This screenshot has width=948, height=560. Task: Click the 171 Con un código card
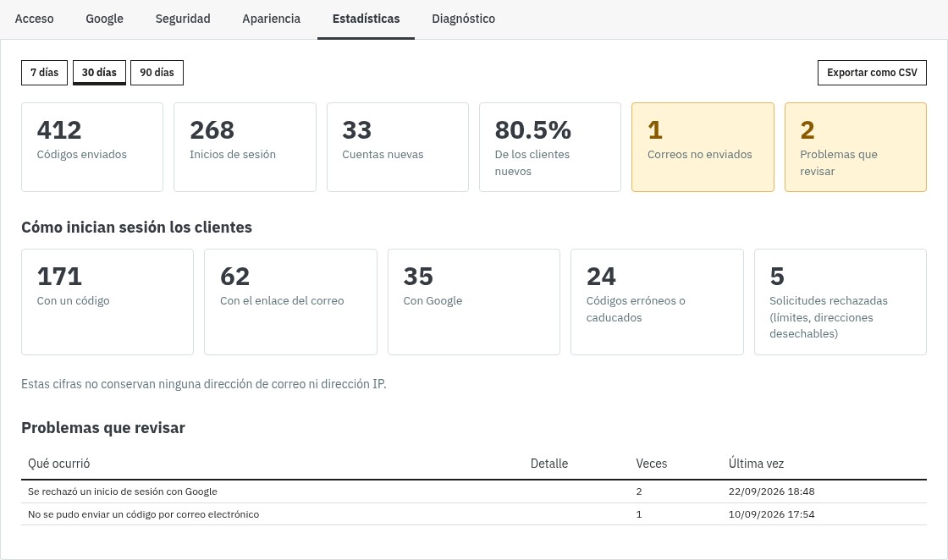107,302
